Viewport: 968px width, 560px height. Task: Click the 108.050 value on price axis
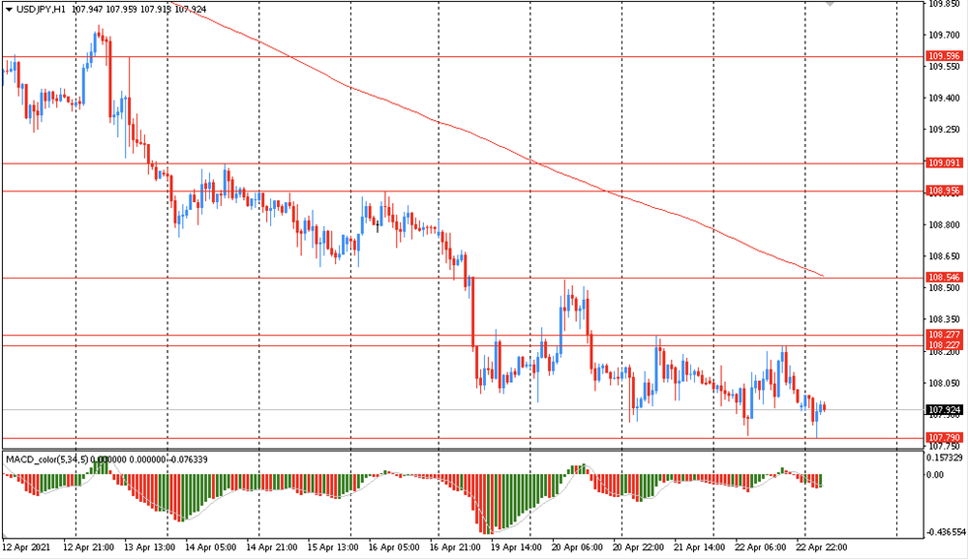pyautogui.click(x=945, y=383)
